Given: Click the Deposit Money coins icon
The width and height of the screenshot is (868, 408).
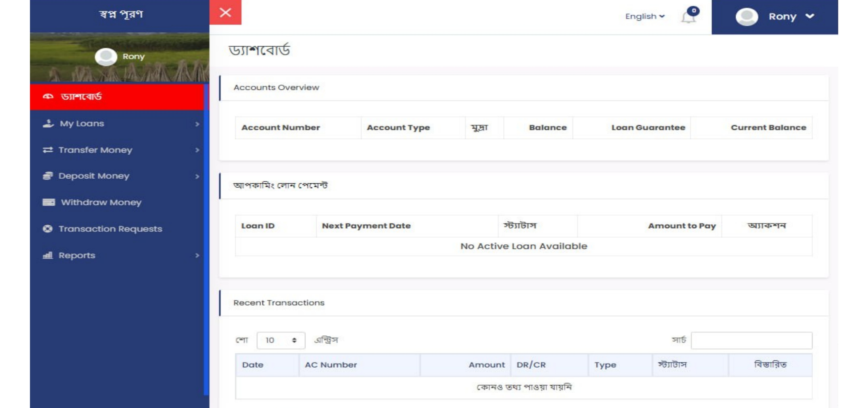Looking at the screenshot, I should pos(48,176).
